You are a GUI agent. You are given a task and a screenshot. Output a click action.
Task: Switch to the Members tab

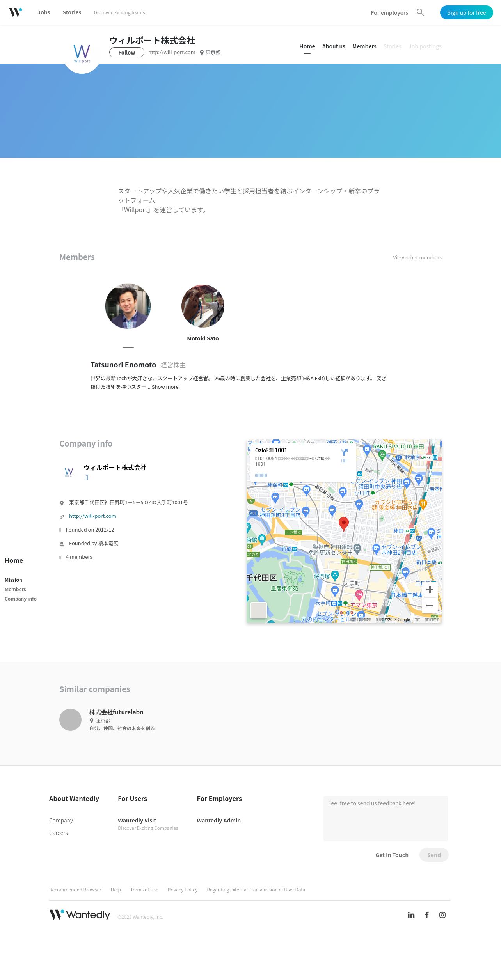pyautogui.click(x=364, y=46)
